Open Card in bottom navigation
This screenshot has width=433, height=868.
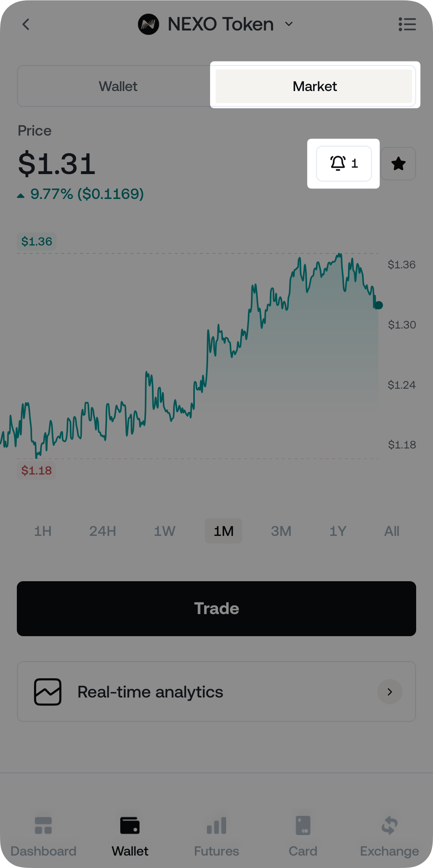[x=303, y=834]
